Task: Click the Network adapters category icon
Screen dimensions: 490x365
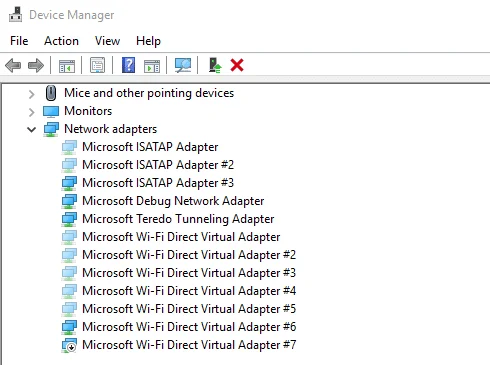Action: [x=51, y=129]
